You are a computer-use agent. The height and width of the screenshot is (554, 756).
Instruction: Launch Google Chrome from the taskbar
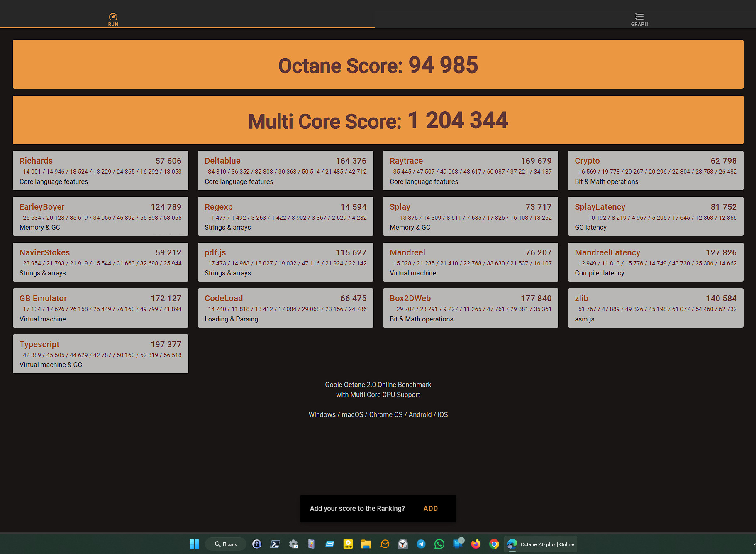click(494, 544)
